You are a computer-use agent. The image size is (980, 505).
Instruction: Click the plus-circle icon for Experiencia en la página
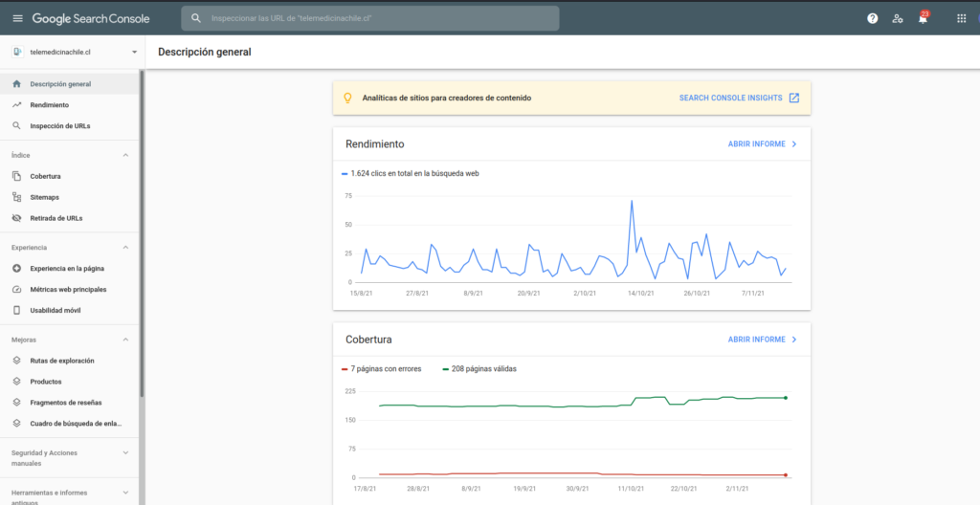(17, 268)
